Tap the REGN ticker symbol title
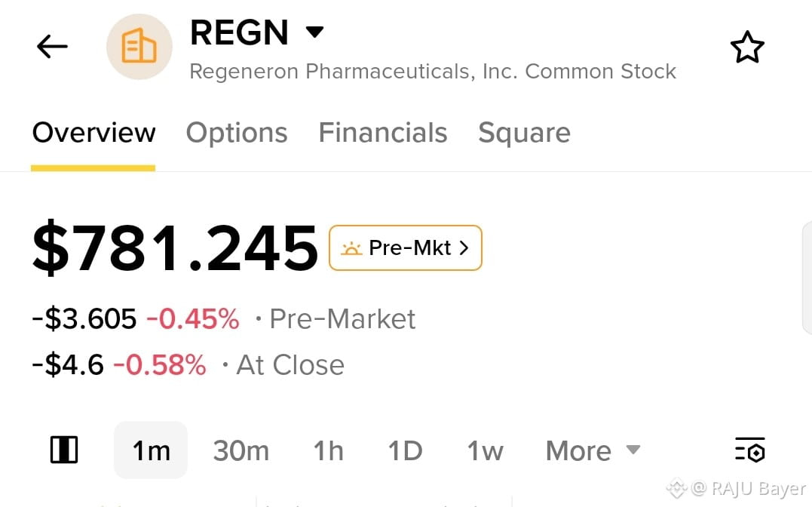This screenshot has width=812, height=507. pos(239,32)
